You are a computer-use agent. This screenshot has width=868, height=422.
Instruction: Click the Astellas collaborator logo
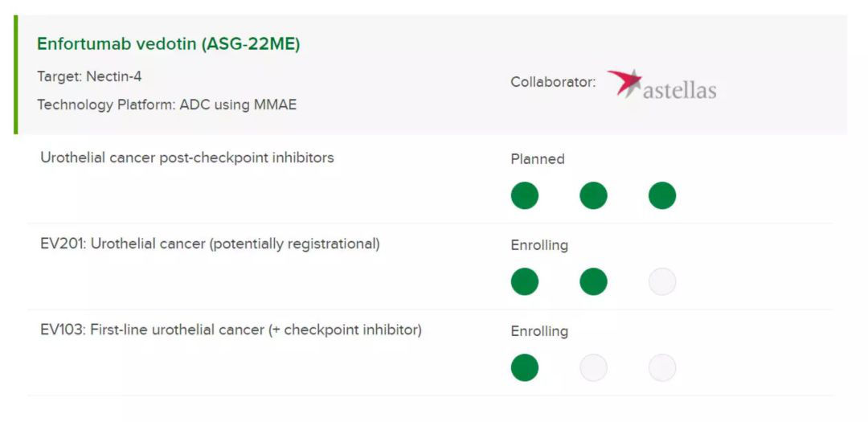(661, 84)
